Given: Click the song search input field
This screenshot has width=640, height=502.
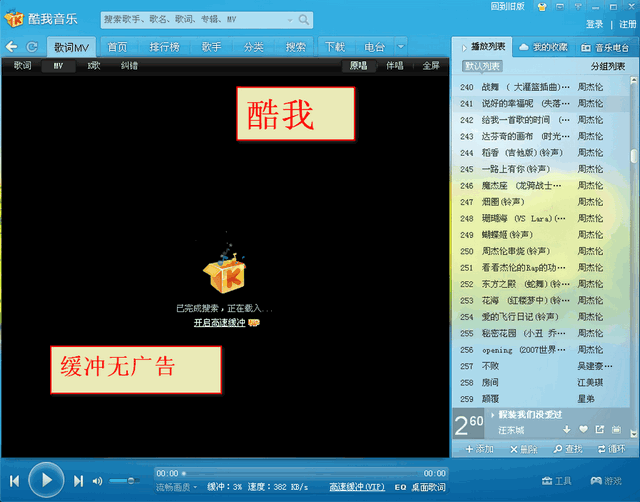Looking at the screenshot, I should click(195, 20).
